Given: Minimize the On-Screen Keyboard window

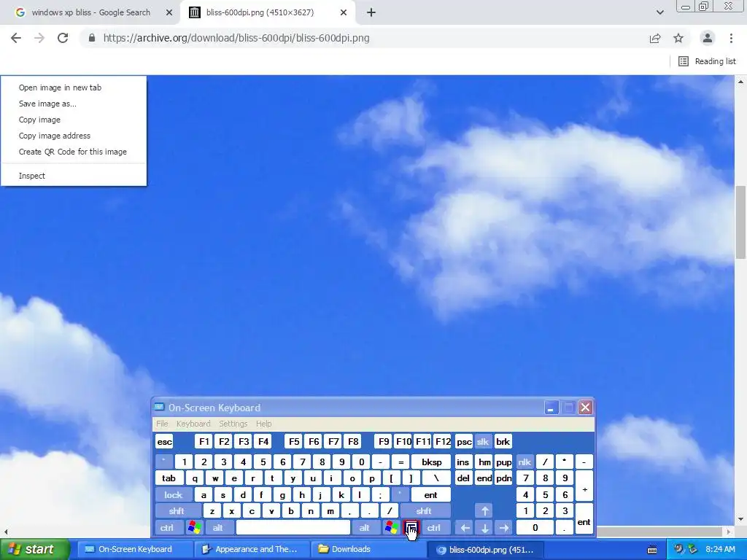Looking at the screenshot, I should point(551,408).
